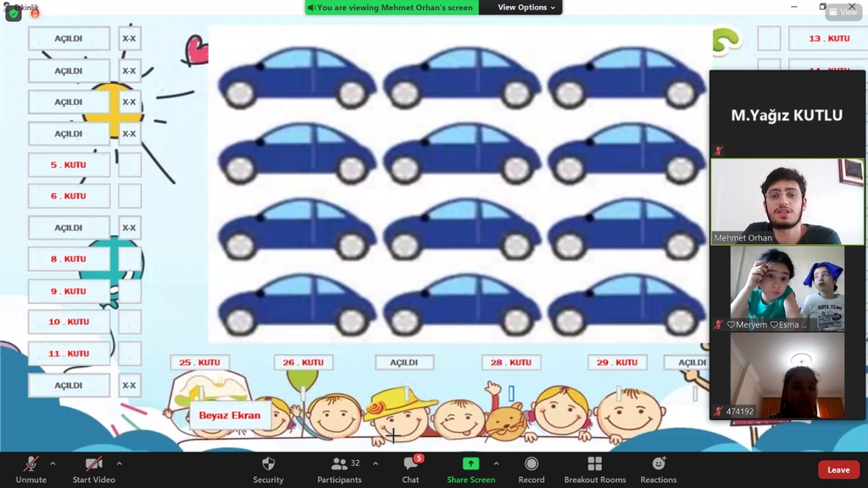Open the View Options dropdown

[x=526, y=8]
